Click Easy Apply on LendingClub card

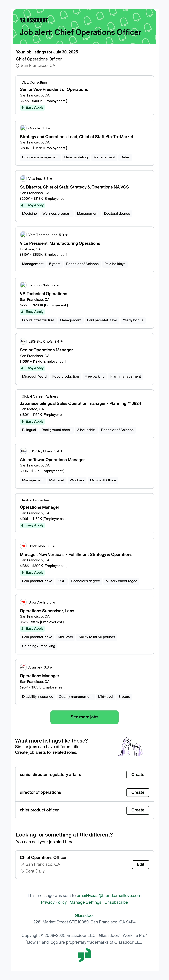[x=32, y=312]
